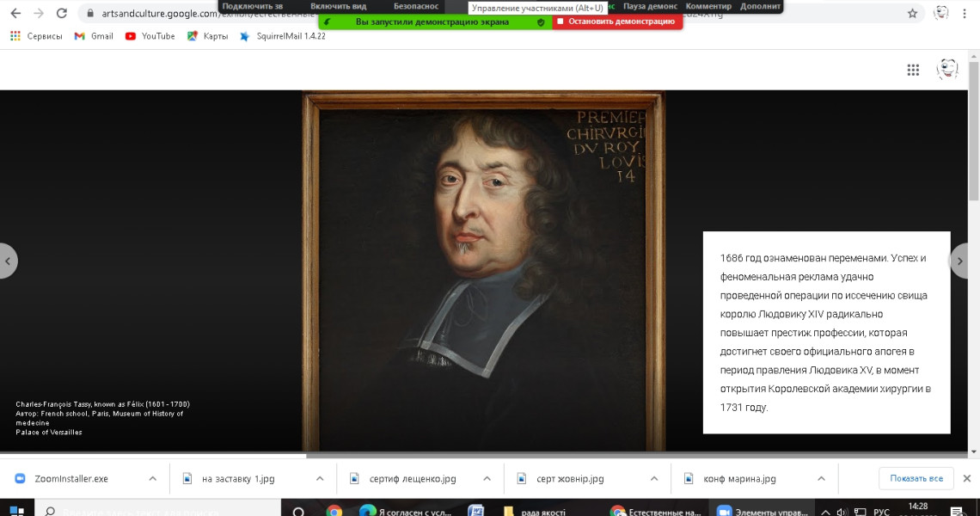Screen dimensions: 980x516
Task: Switch keyboard language from РУС
Action: coord(881,512)
